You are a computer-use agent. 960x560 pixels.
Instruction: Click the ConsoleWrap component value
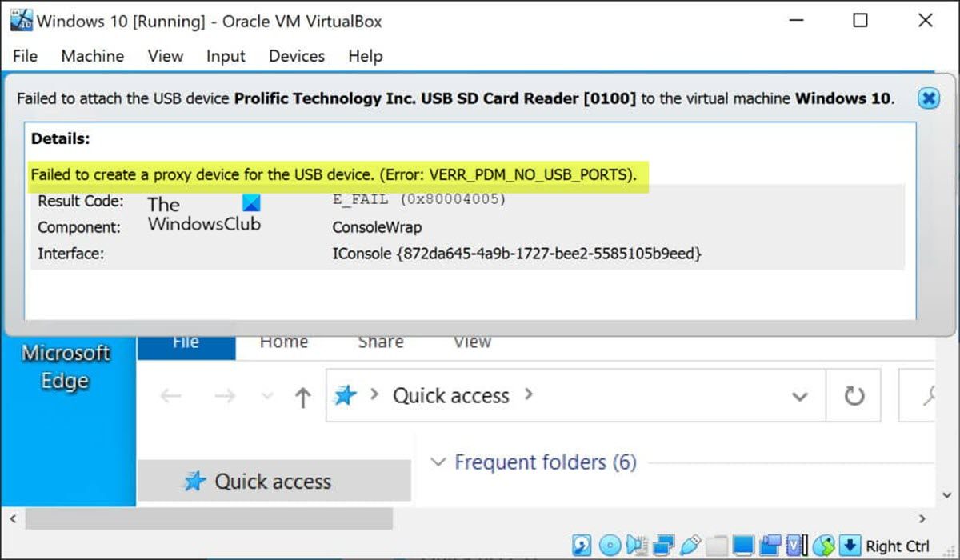click(x=377, y=227)
